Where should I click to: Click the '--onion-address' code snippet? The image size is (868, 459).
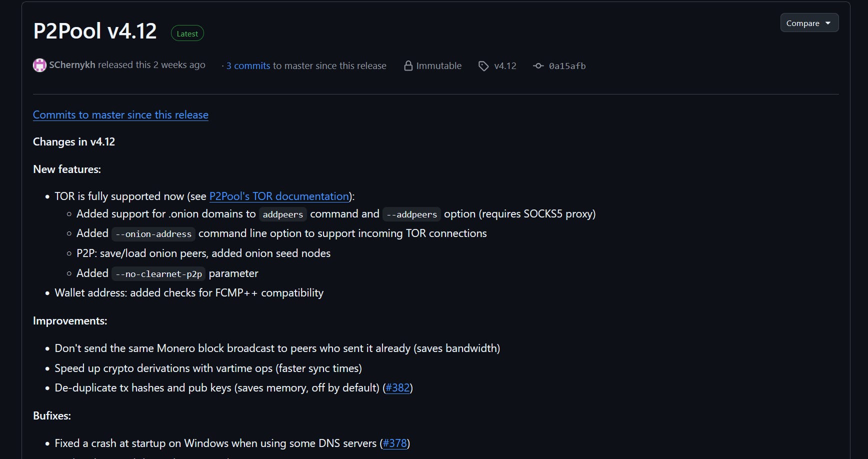[153, 233]
